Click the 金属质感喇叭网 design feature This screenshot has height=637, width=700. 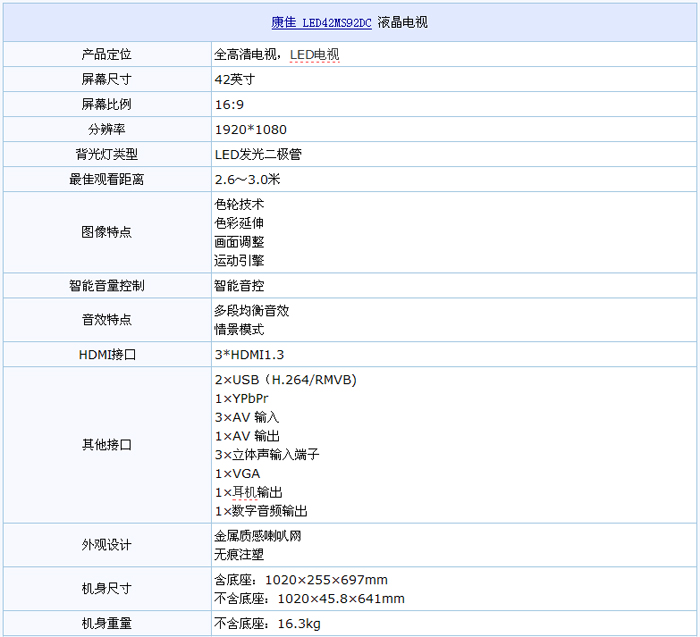coord(257,536)
